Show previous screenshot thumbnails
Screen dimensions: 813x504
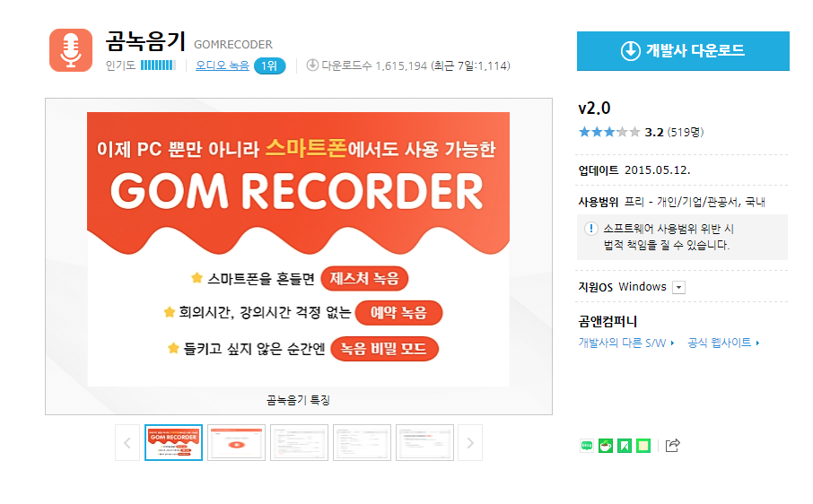(127, 443)
